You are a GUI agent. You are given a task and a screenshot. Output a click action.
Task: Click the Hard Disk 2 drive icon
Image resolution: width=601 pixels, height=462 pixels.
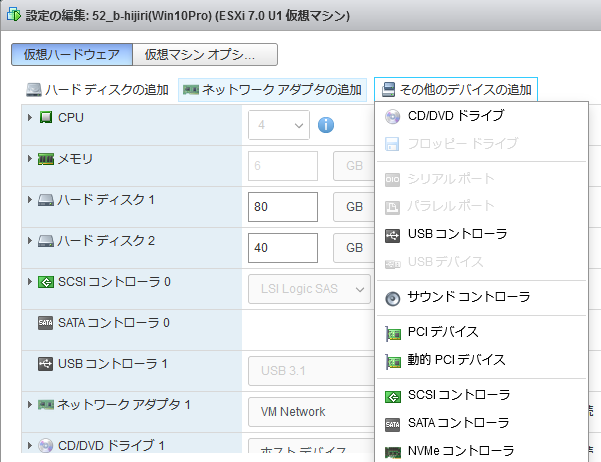pos(46,241)
